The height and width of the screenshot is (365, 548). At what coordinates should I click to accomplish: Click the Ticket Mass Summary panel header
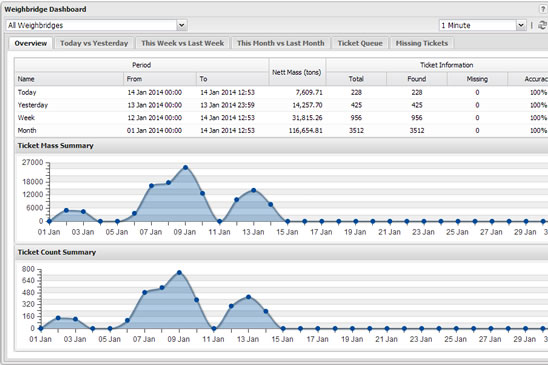[281, 146]
